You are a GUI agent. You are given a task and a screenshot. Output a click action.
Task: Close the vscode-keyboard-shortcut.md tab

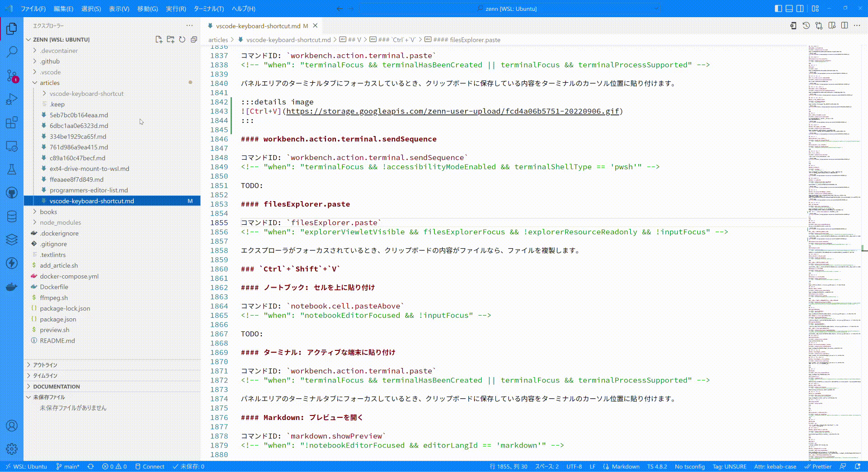(x=316, y=26)
